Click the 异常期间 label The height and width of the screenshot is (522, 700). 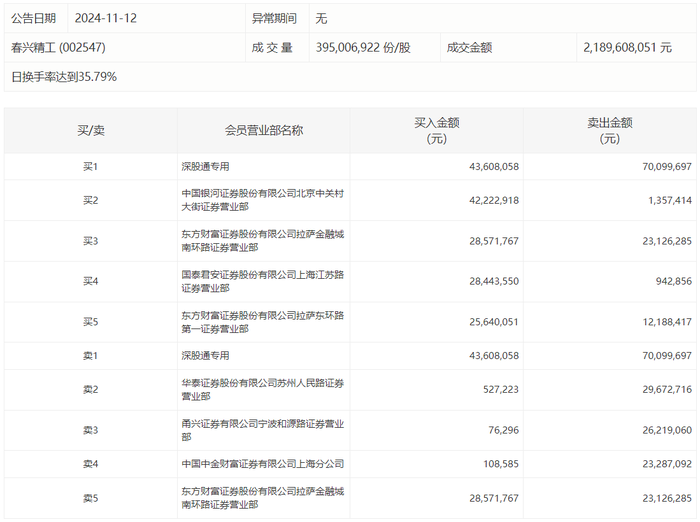tap(274, 18)
